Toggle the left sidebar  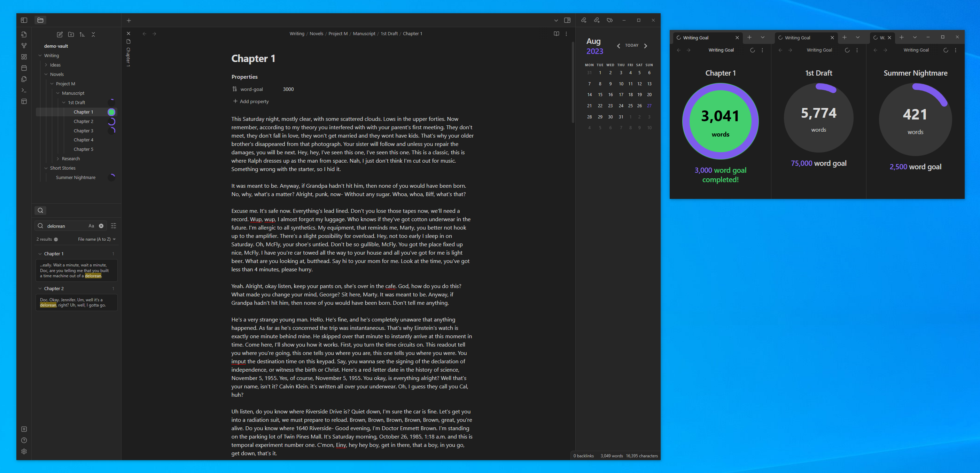coord(24,20)
